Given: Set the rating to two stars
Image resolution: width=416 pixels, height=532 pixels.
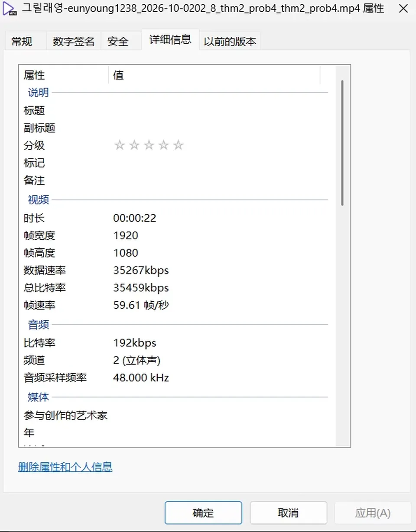Looking at the screenshot, I should pos(134,145).
